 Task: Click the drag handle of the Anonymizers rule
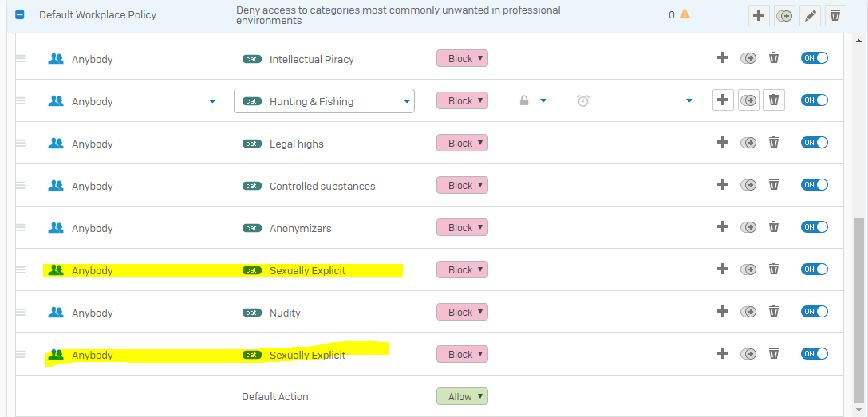(21, 227)
